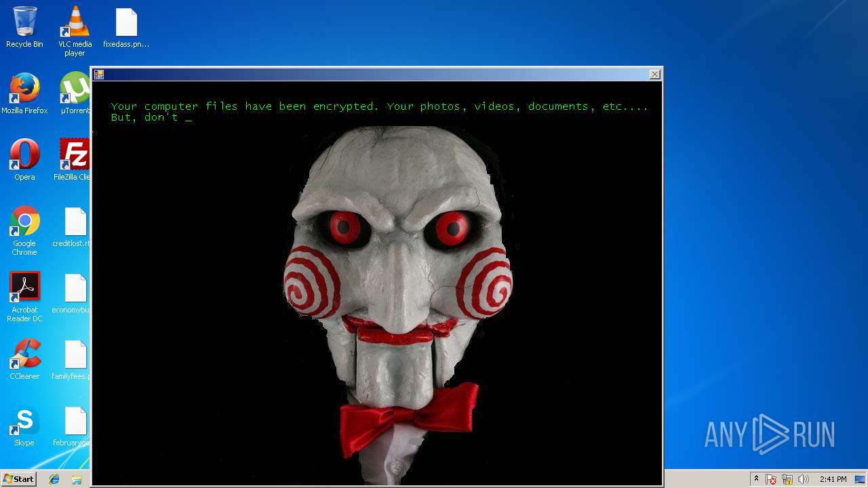Open the volume speaker tray icon
868x488 pixels.
[x=804, y=479]
